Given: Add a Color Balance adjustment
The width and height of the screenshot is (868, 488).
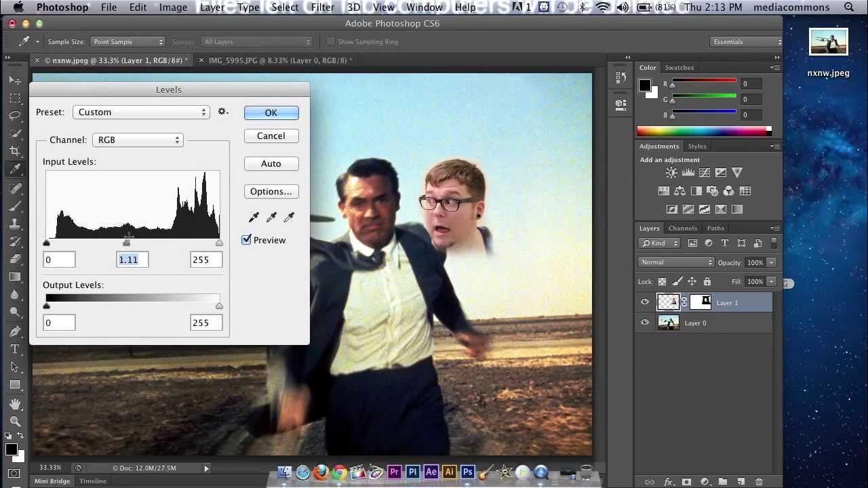Looking at the screenshot, I should 680,191.
